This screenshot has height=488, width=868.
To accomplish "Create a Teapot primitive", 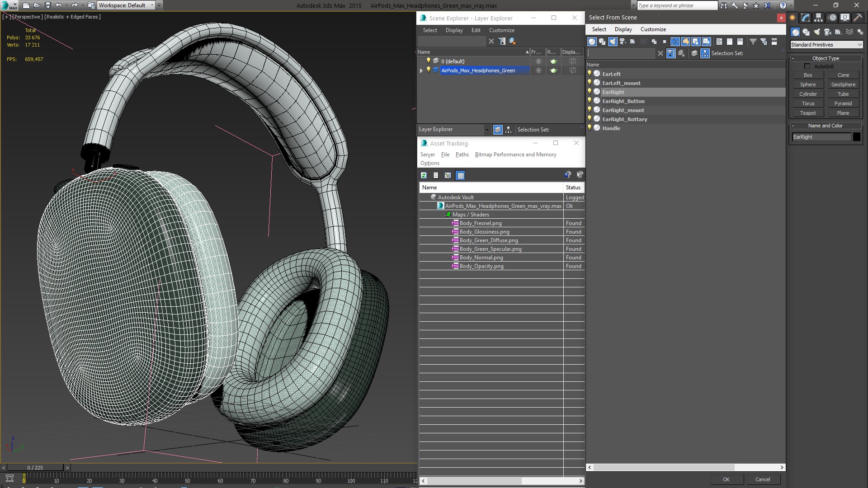I will (x=808, y=113).
